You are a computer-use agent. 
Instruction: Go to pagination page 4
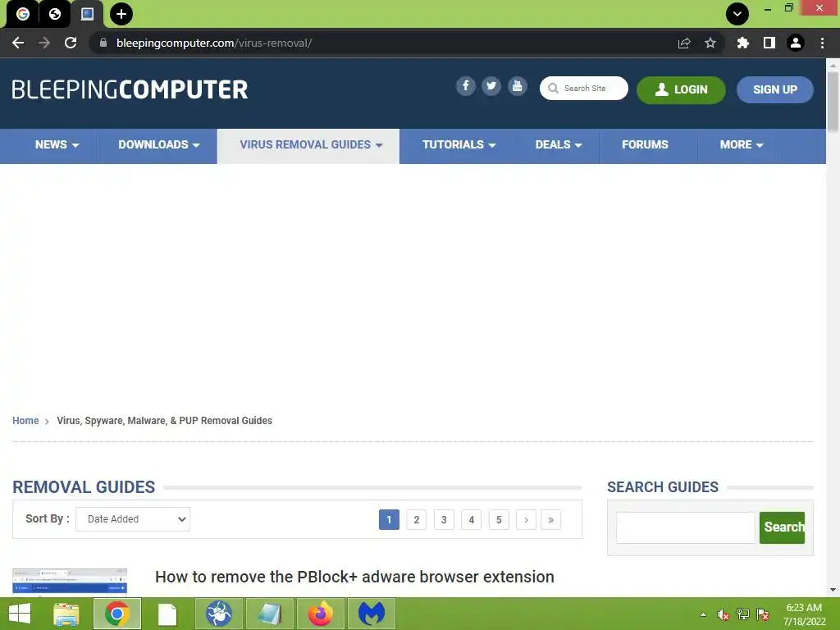point(471,519)
